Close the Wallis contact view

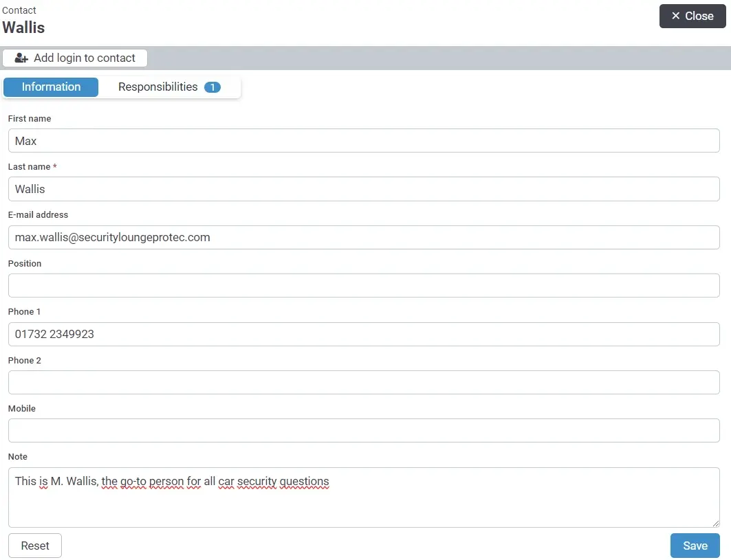tap(692, 16)
